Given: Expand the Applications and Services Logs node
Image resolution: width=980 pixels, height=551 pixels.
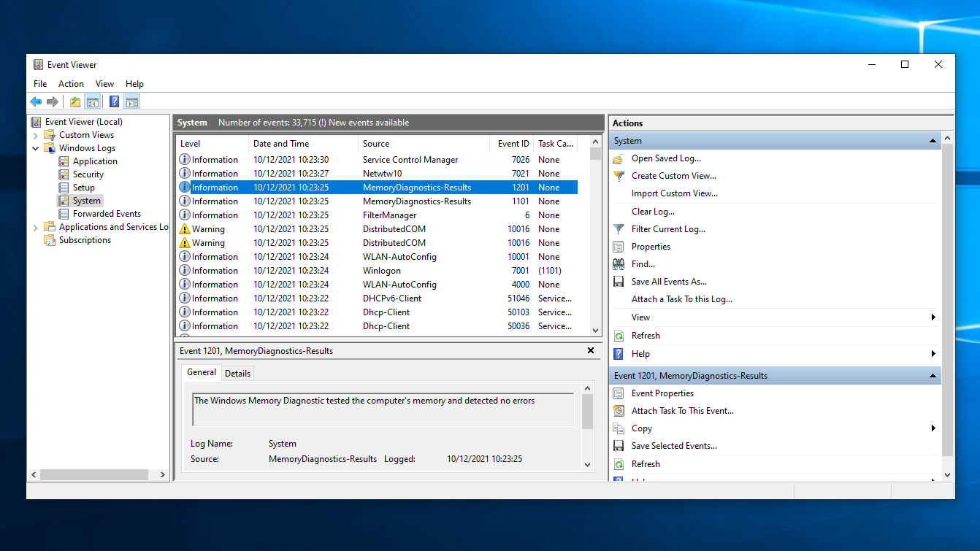Looking at the screenshot, I should [35, 227].
